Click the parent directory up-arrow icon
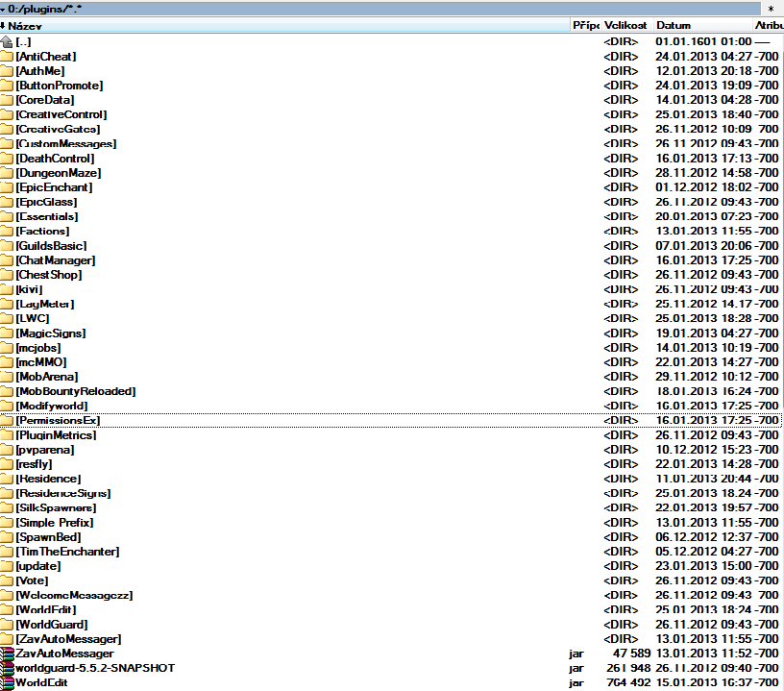 click(7, 41)
